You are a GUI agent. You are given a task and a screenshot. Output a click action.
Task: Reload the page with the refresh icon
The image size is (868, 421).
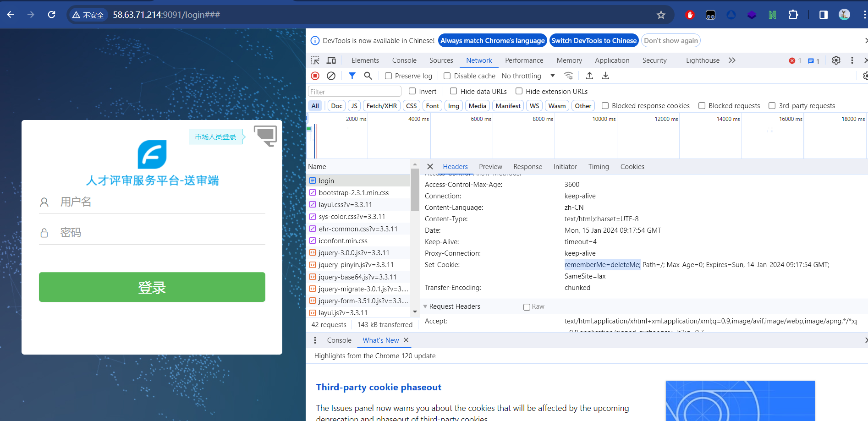tap(52, 15)
